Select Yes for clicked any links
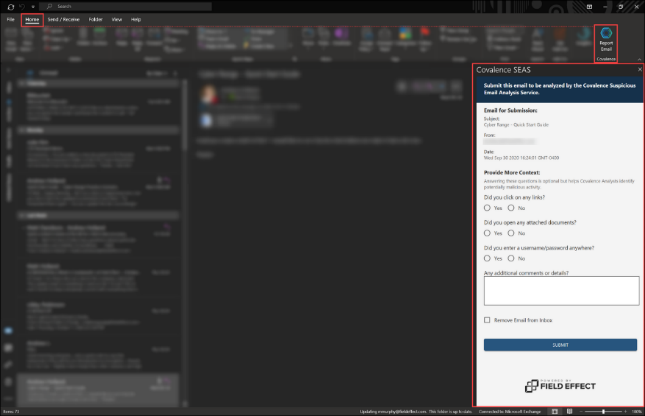 [x=487, y=208]
